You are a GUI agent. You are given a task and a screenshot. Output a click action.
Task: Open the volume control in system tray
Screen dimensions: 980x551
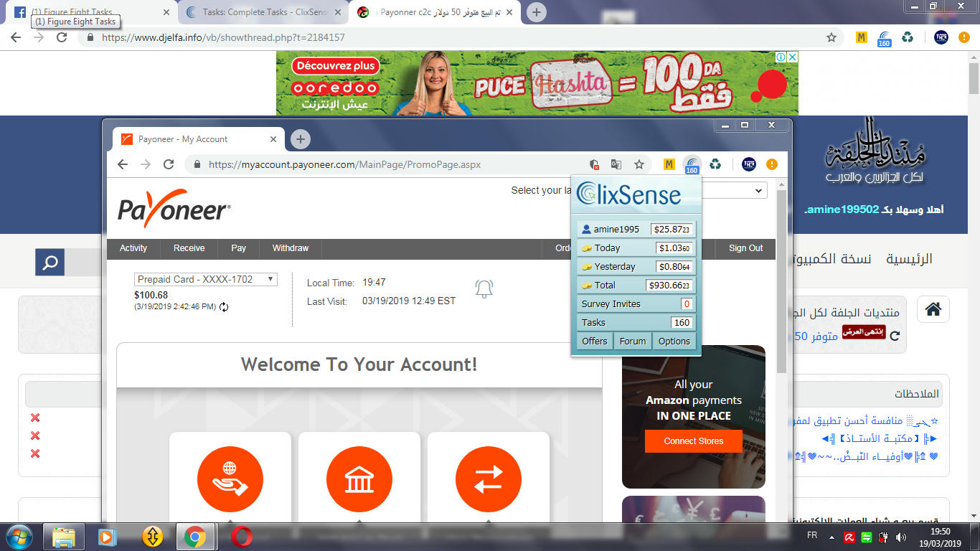(x=900, y=537)
